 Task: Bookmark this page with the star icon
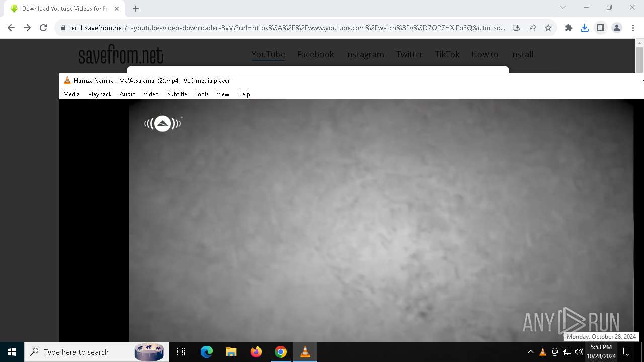pos(548,28)
